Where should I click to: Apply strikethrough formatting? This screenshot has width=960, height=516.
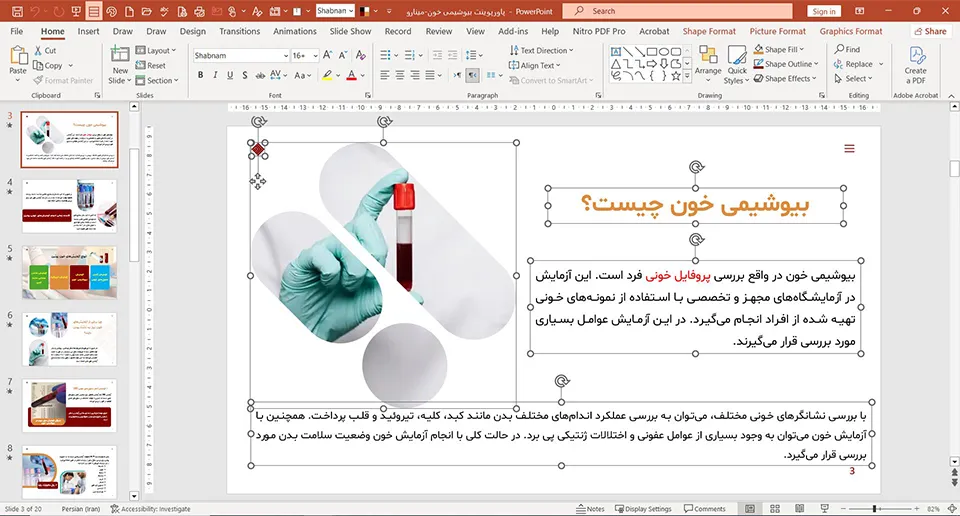260,75
